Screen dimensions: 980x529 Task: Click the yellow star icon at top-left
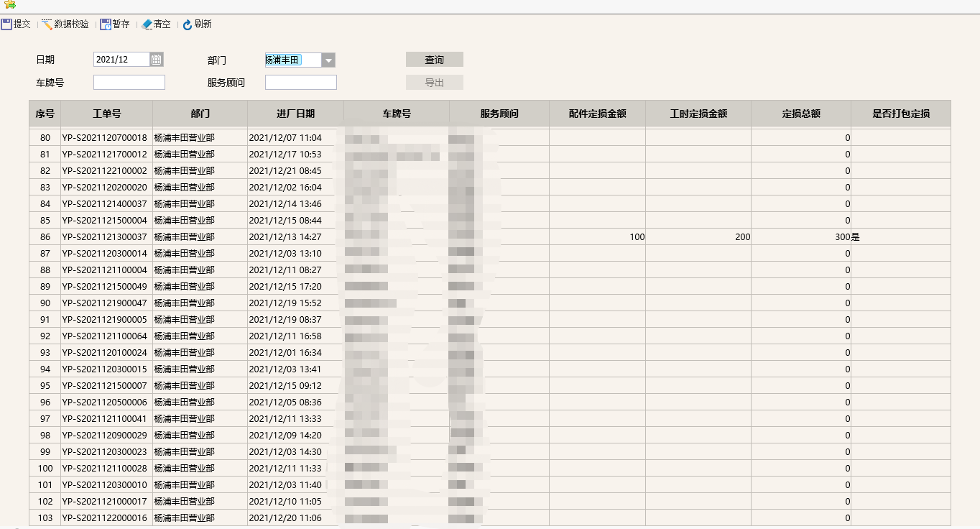(9, 4)
